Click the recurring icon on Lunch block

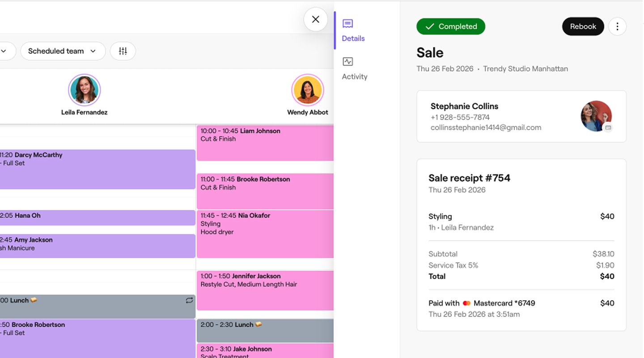[x=189, y=300]
